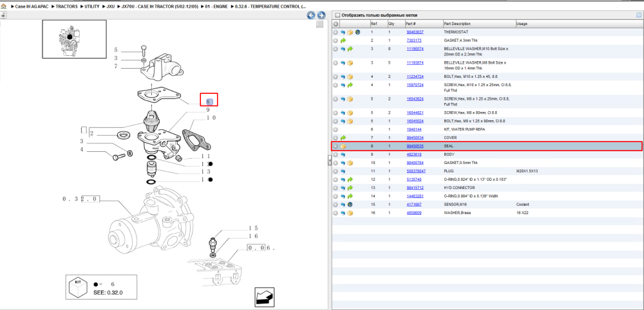Click the box icon in the THERMOSTAT row

point(350,32)
